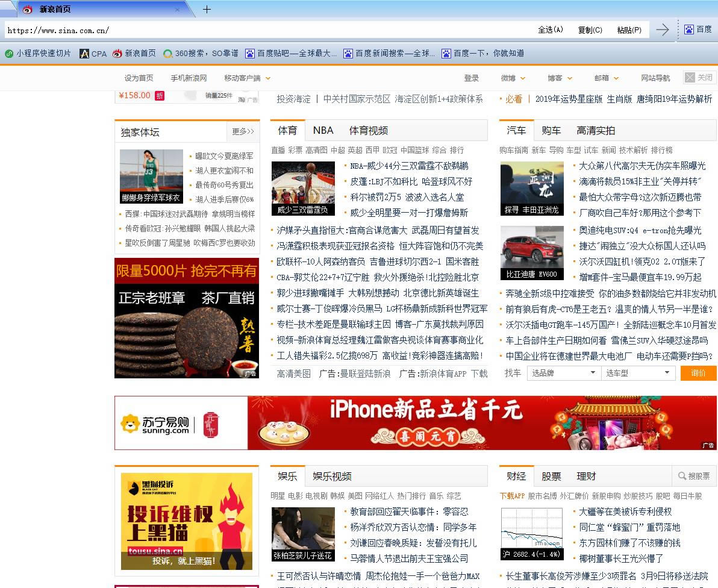Open the 沪 2682.4 stock chart thumbnail
Screen dimensions: 718x588
point(532,534)
